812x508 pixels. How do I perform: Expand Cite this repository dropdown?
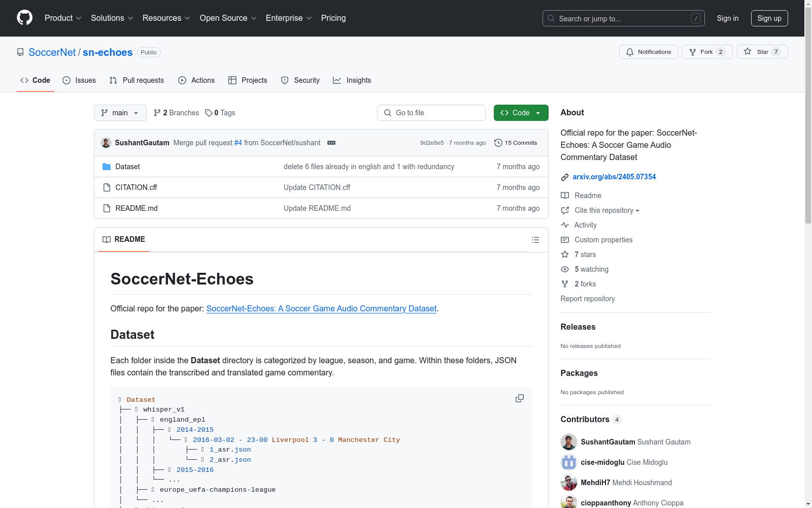pos(607,210)
